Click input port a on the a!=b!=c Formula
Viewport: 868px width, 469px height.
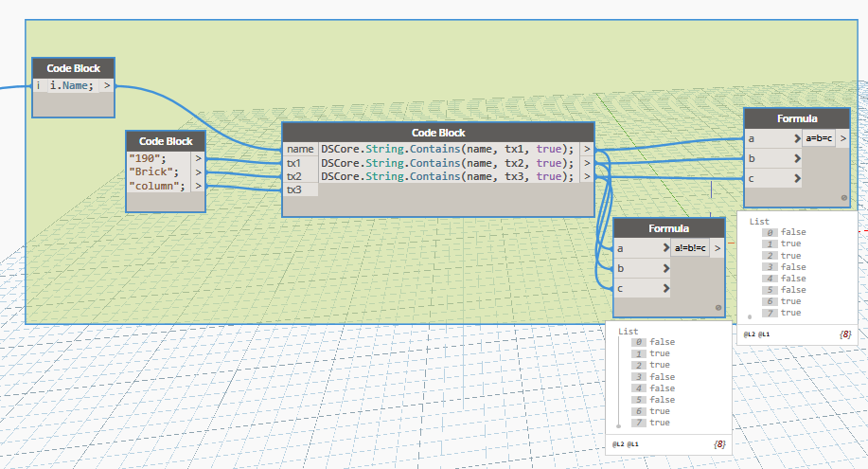pyautogui.click(x=637, y=248)
